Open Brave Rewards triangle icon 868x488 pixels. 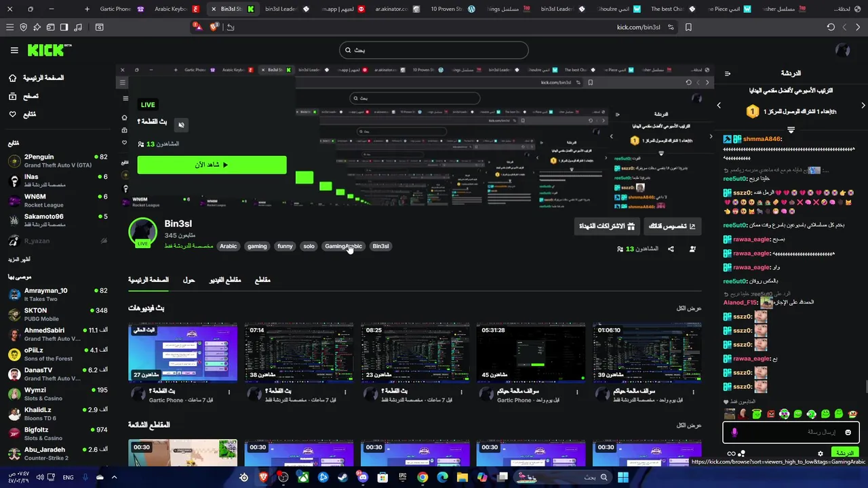click(197, 26)
